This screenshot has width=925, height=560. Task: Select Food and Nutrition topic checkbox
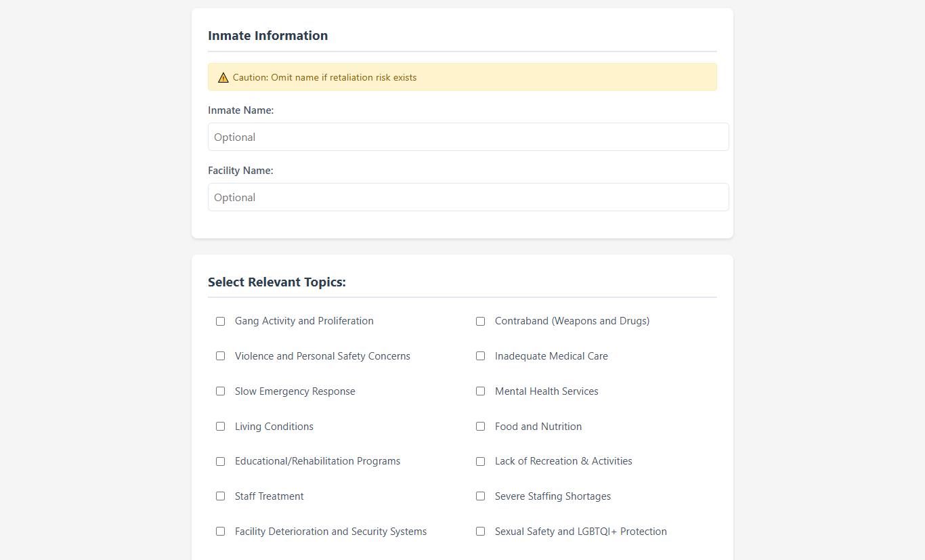coord(480,427)
